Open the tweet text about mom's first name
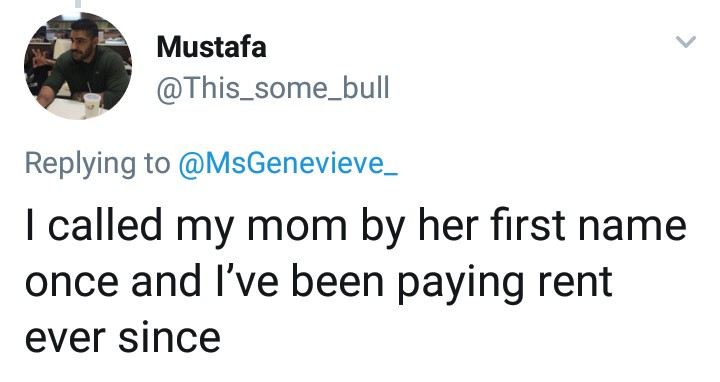This screenshot has width=720, height=382. (x=355, y=281)
